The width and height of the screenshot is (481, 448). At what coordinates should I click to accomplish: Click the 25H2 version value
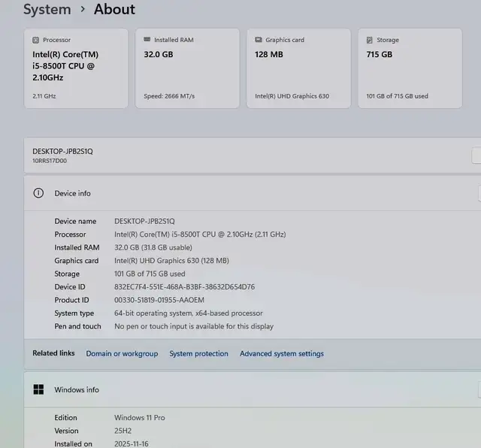click(123, 431)
